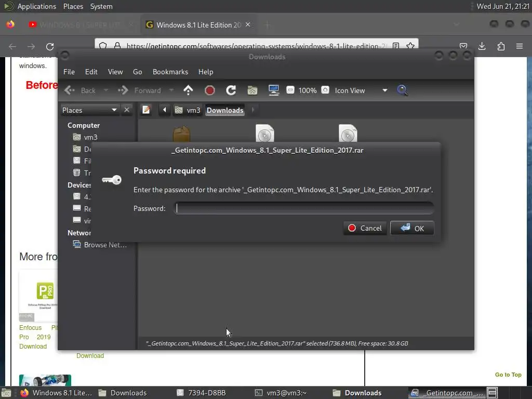Select the rightmost disc image file icon

(x=348, y=133)
